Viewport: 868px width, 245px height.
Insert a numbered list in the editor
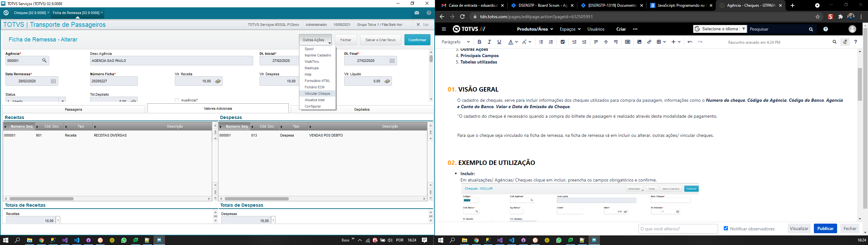click(x=551, y=42)
